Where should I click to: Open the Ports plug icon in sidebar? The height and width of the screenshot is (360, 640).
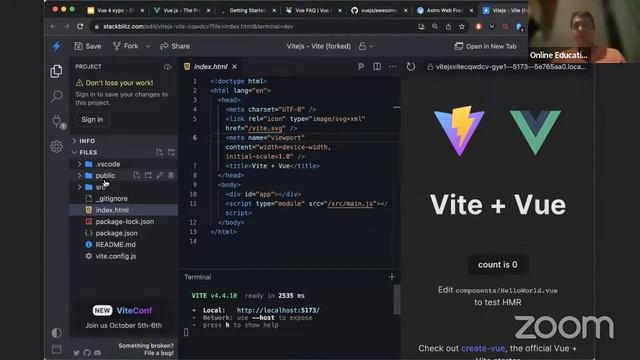click(x=57, y=121)
